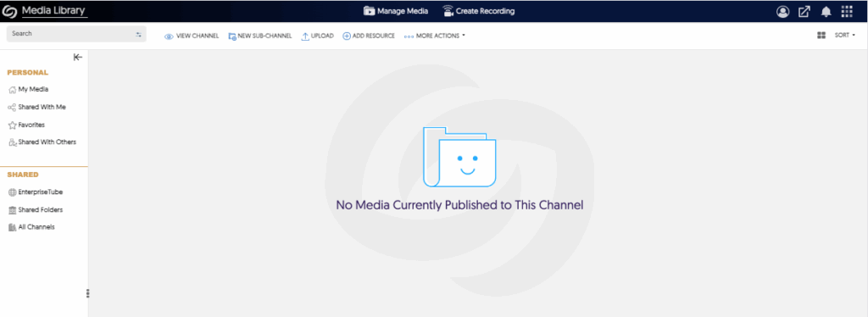Viewport: 868px width, 317px height.
Task: Click the Upload button
Action: click(x=317, y=36)
